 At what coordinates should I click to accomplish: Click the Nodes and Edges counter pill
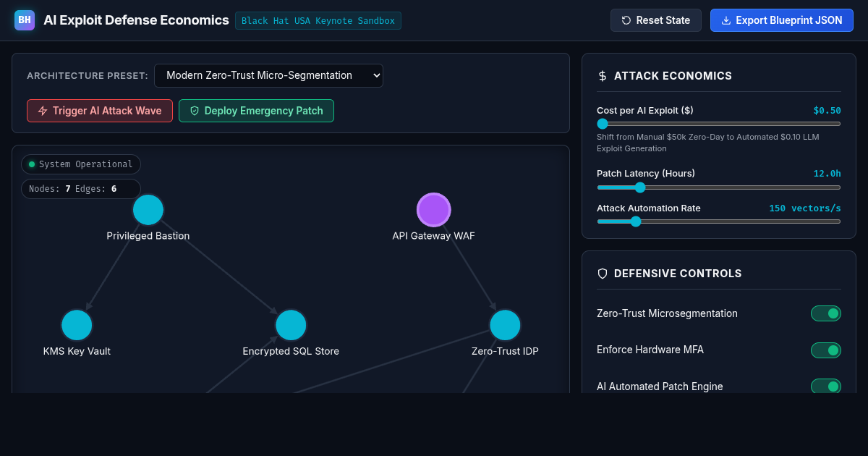click(x=81, y=189)
